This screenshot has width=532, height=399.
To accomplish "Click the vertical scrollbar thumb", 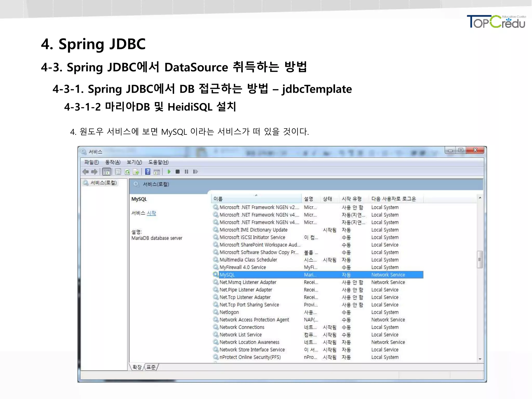I will pyautogui.click(x=480, y=259).
